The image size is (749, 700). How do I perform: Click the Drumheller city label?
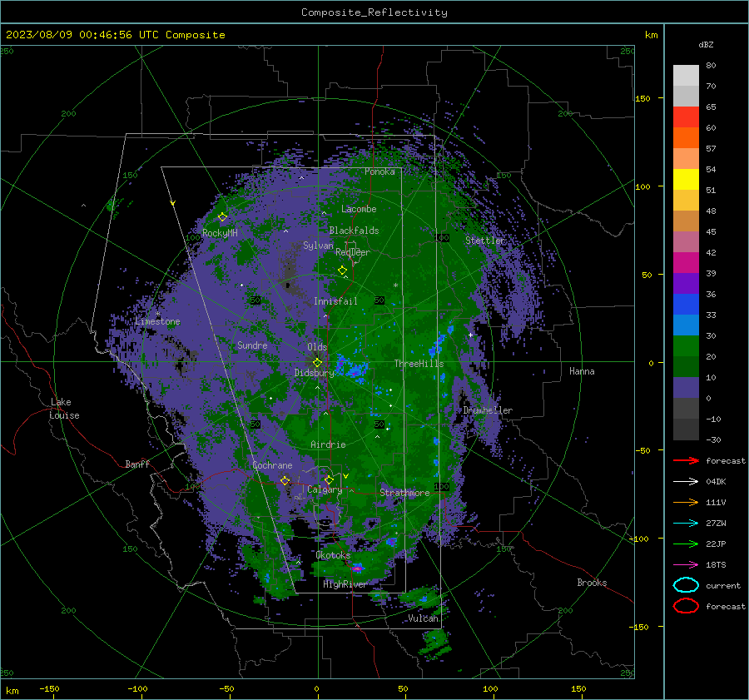click(x=488, y=410)
